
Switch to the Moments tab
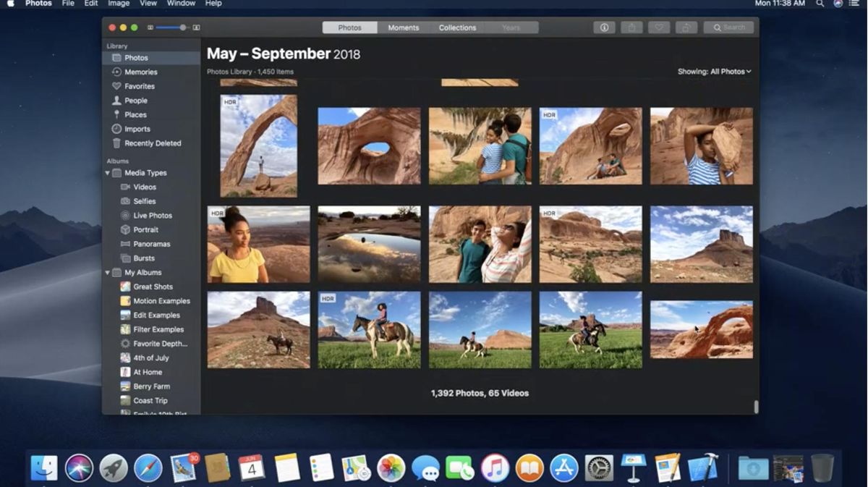[403, 27]
